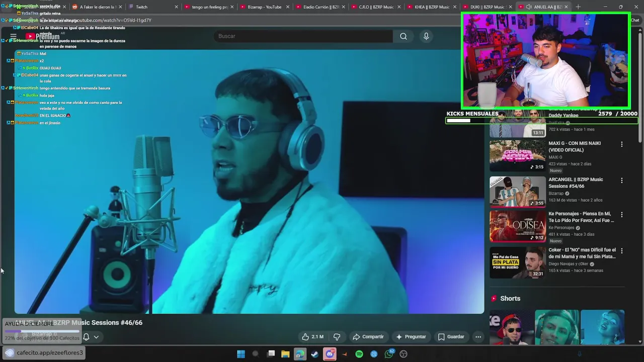Like the video with 2.1 M thumbs up
Viewport: 644px width, 362px height.
[312, 337]
